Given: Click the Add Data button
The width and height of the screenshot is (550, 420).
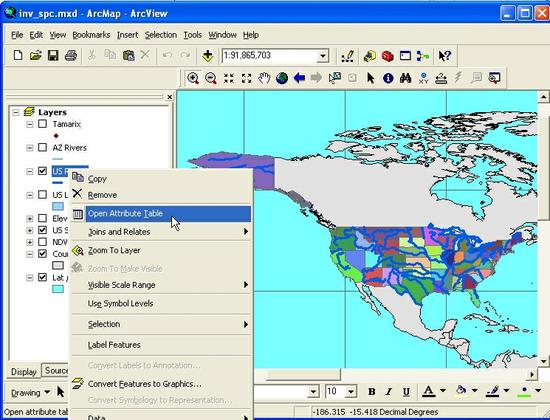Looking at the screenshot, I should pyautogui.click(x=208, y=56).
